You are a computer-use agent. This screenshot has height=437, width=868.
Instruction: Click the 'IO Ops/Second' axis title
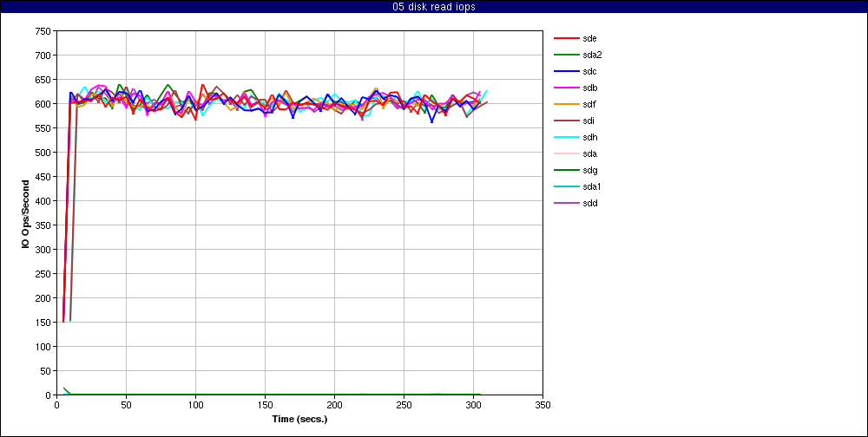25,213
